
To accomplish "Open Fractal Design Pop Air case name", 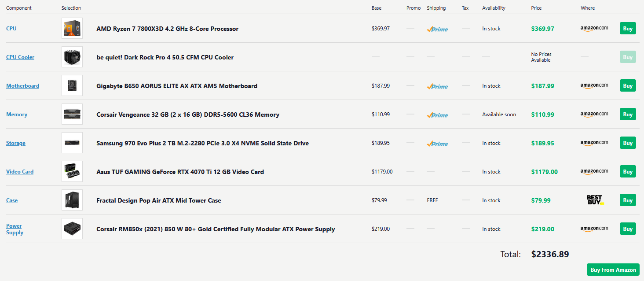I will click(x=159, y=200).
